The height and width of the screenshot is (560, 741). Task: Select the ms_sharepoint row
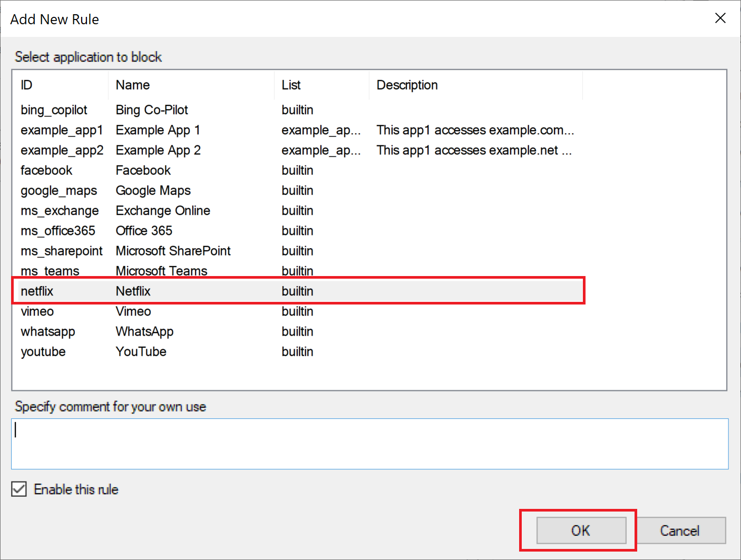pyautogui.click(x=300, y=251)
